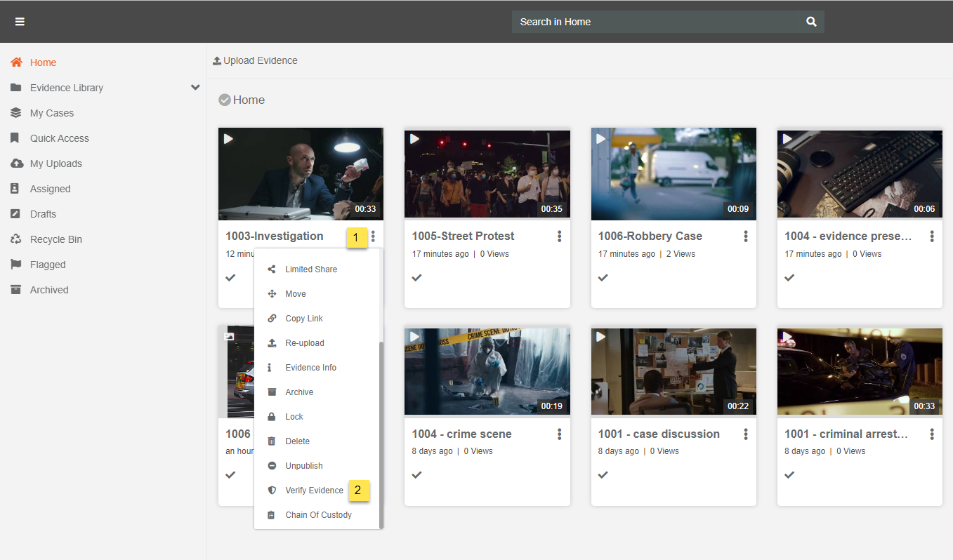The height and width of the screenshot is (560, 953).
Task: Select Chain Of Custody menu entry
Action: click(318, 515)
